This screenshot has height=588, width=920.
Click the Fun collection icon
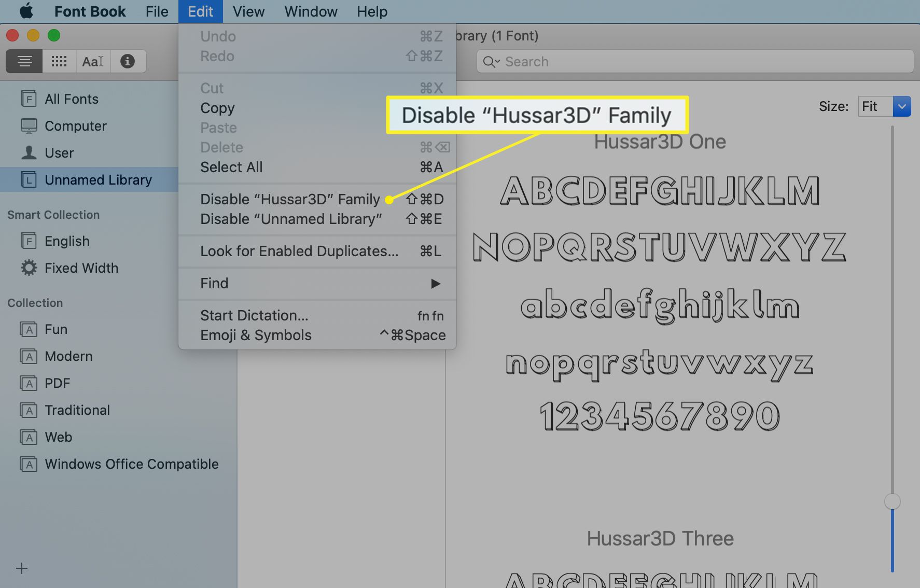point(29,329)
